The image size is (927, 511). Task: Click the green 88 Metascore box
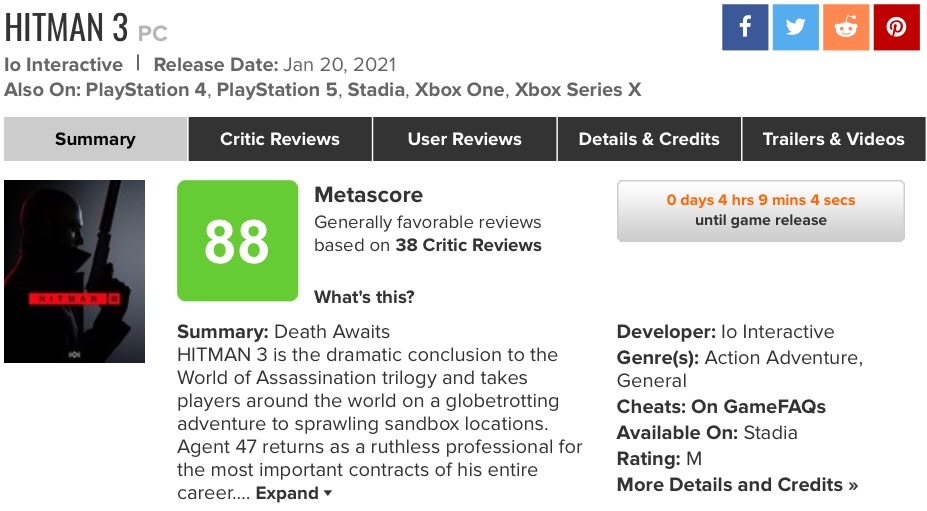237,241
